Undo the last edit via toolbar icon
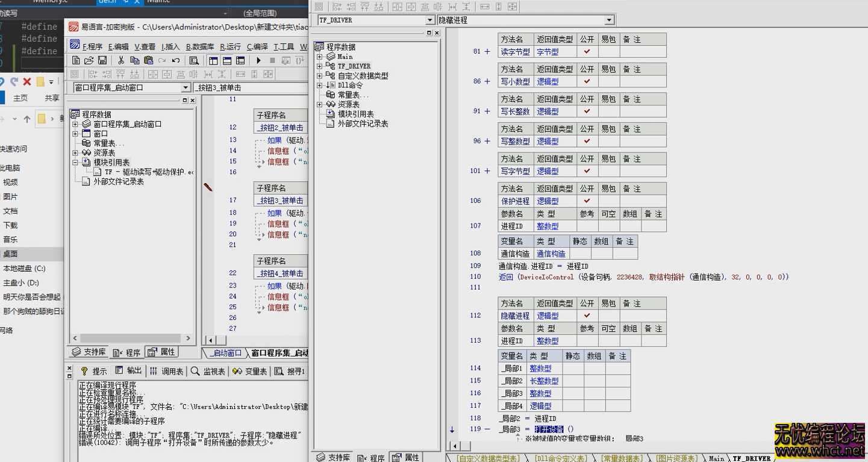The image size is (868, 462). pos(175,60)
